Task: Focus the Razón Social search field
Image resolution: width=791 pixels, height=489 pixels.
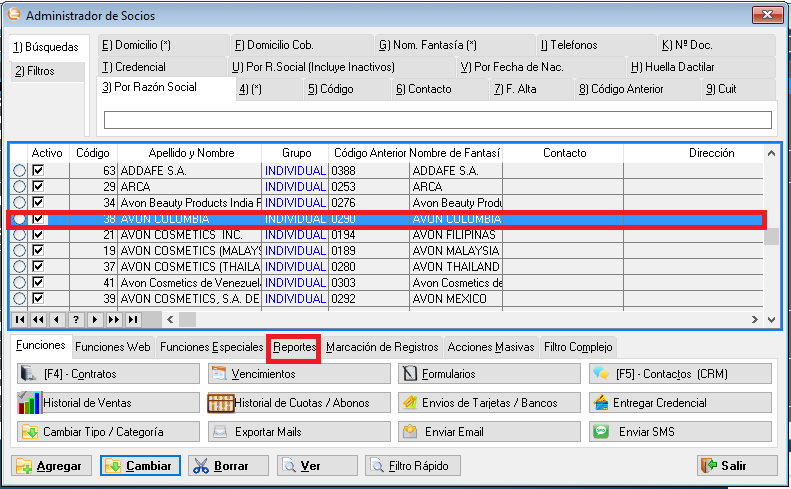Action: click(x=437, y=120)
